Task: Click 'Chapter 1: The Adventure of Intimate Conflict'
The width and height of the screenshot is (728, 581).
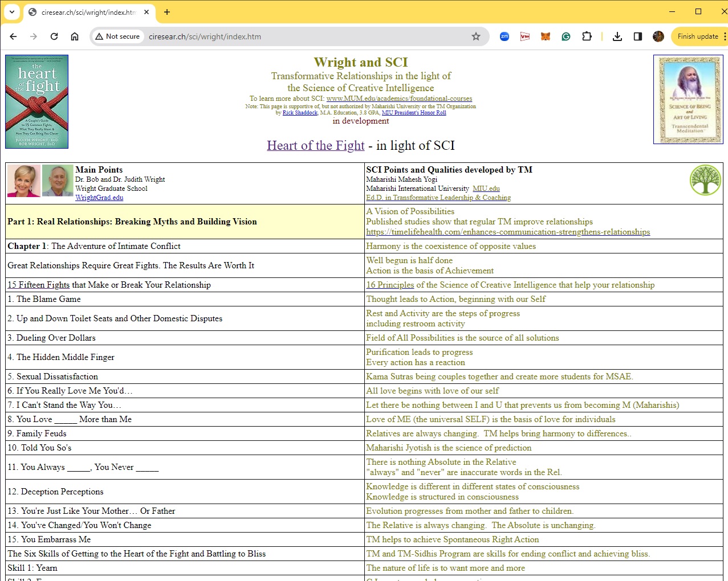Action: (94, 246)
